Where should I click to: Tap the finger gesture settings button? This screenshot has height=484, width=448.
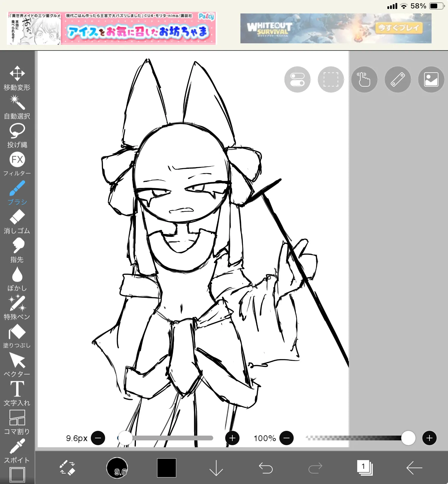364,79
